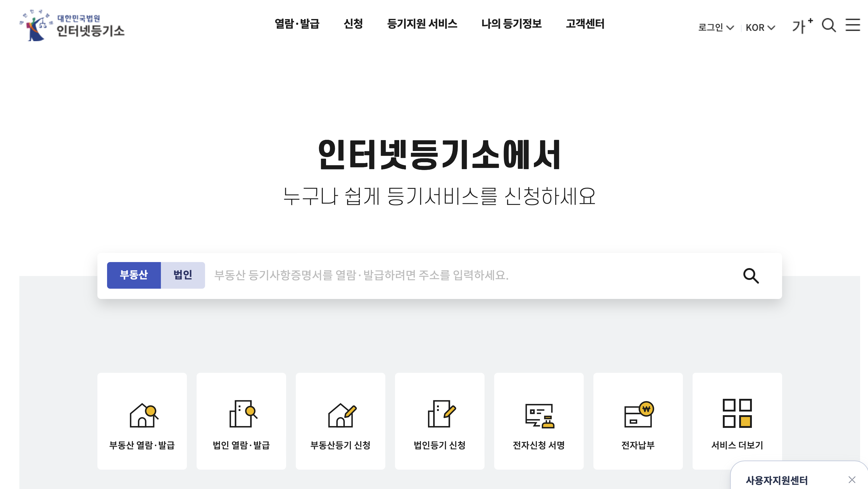The height and width of the screenshot is (489, 868).
Task: Switch search mode to 법인
Action: coord(183,275)
